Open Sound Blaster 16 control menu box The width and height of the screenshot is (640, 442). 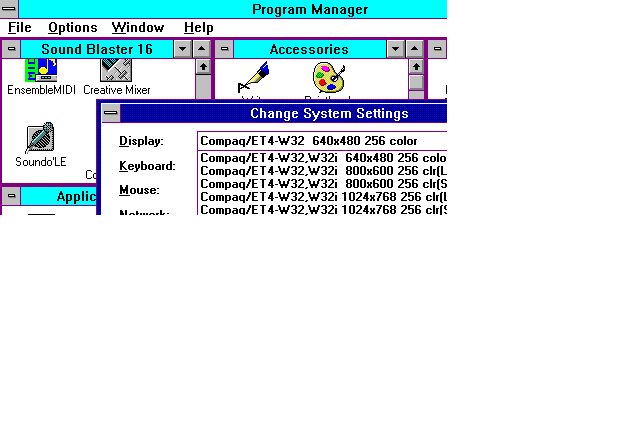[x=11, y=49]
